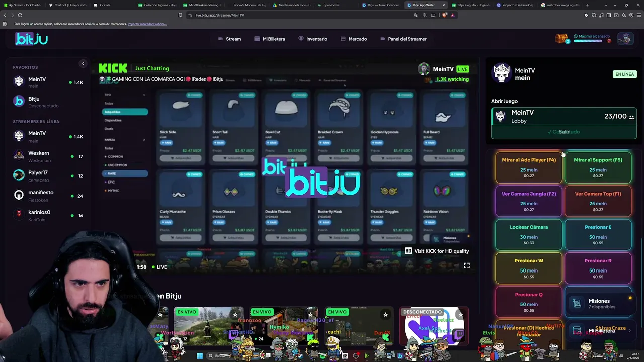644x362 pixels.
Task: Open the Windows Start menu
Action: 200,356
